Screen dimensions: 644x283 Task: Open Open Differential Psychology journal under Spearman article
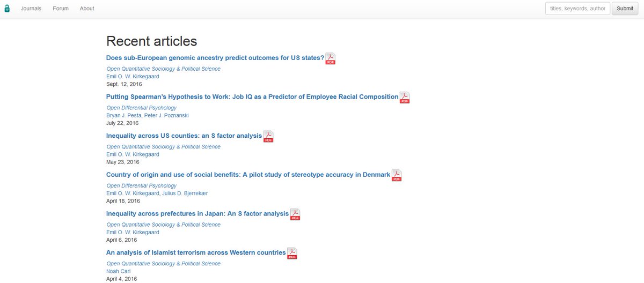[x=142, y=108]
